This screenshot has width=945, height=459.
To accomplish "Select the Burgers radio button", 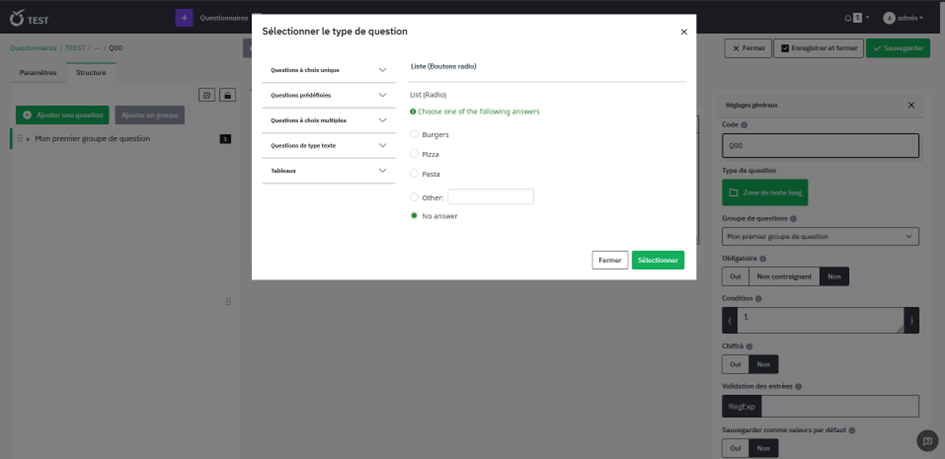I will pos(414,134).
